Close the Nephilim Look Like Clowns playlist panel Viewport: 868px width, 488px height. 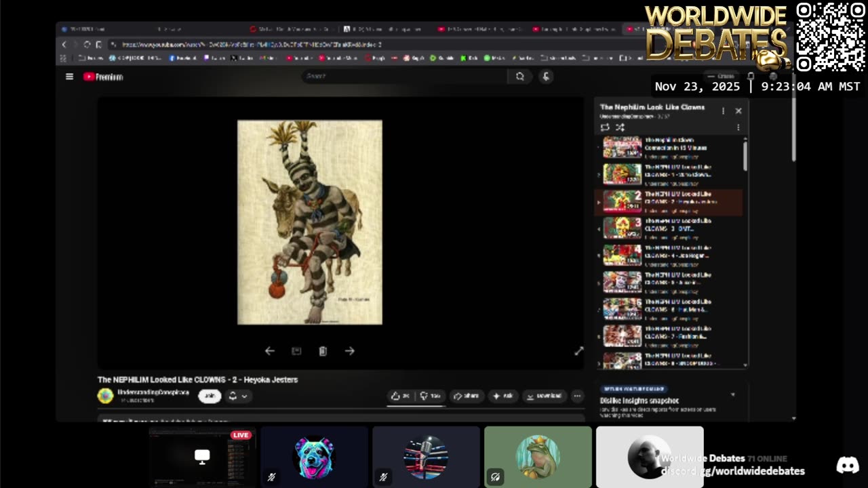pyautogui.click(x=738, y=110)
